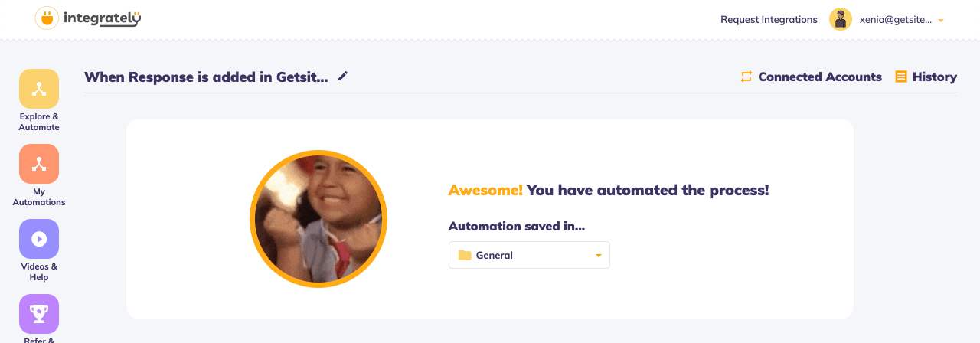980x343 pixels.
Task: Open the Connected Accounts text link
Action: (x=819, y=77)
